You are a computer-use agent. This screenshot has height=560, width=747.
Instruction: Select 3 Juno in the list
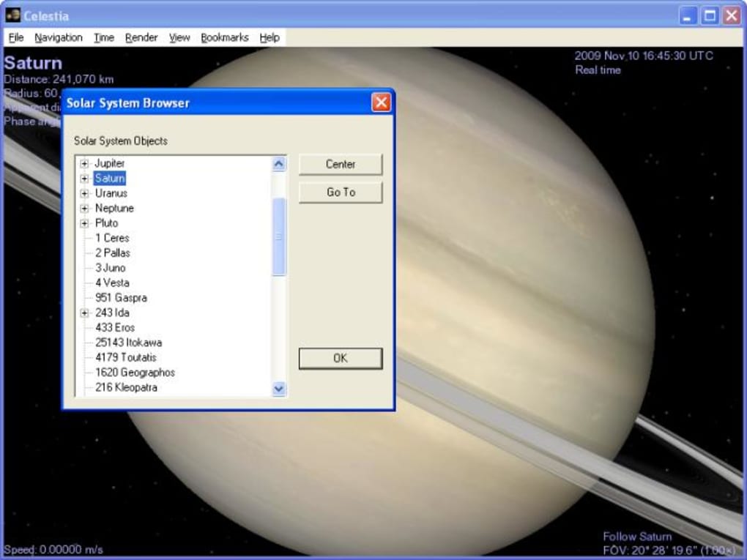point(110,268)
